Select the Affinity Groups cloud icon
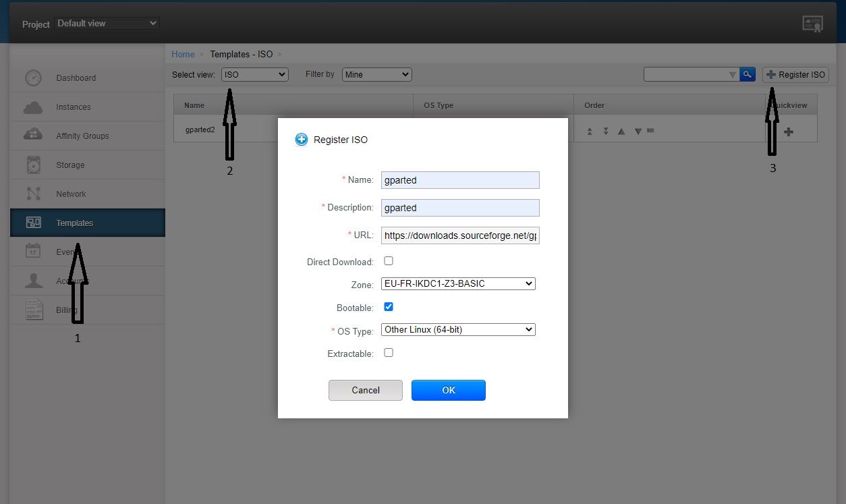 pos(33,136)
